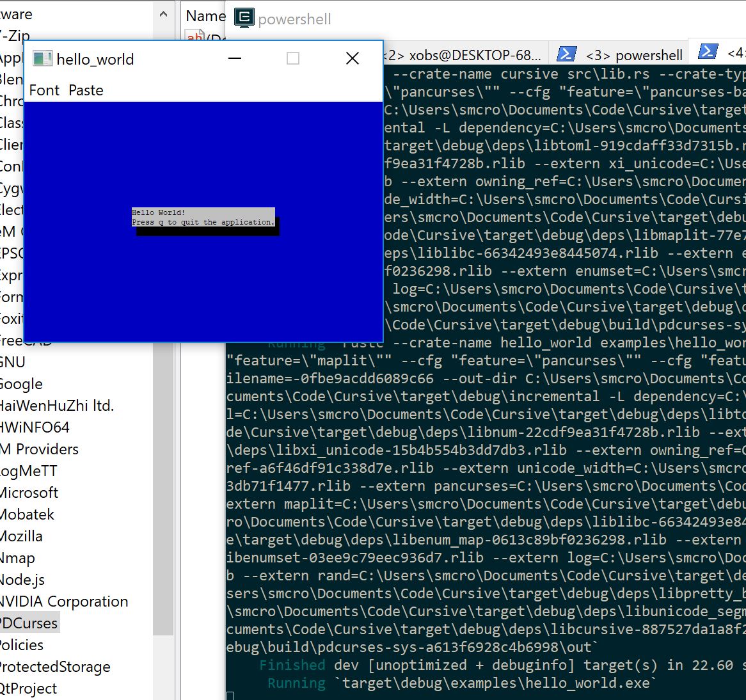746x700 pixels.
Task: Select the Mobatek tree item
Action: coord(27,514)
